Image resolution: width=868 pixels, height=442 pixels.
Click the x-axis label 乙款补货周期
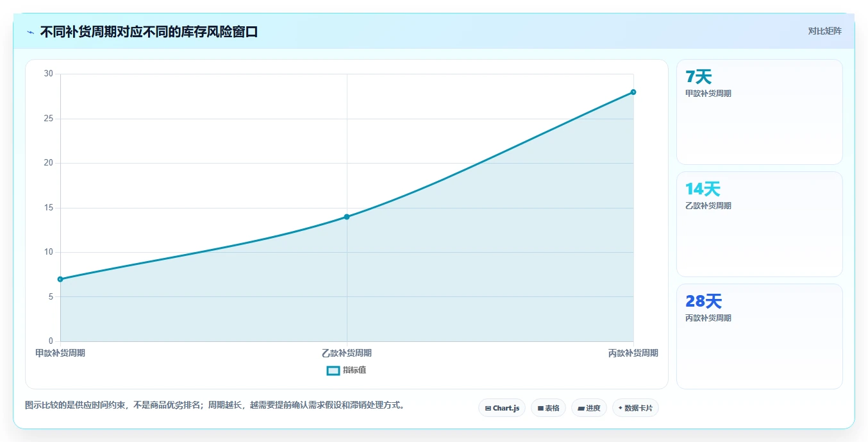pos(347,353)
